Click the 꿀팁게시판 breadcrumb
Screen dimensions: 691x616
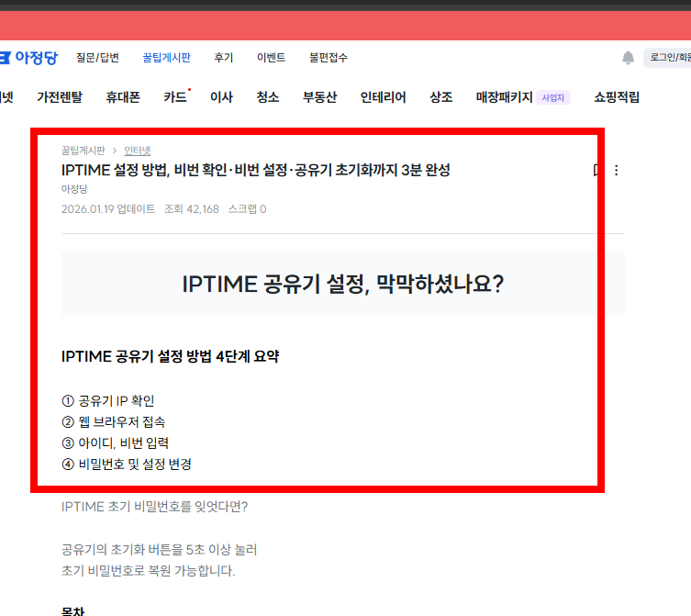pos(84,151)
